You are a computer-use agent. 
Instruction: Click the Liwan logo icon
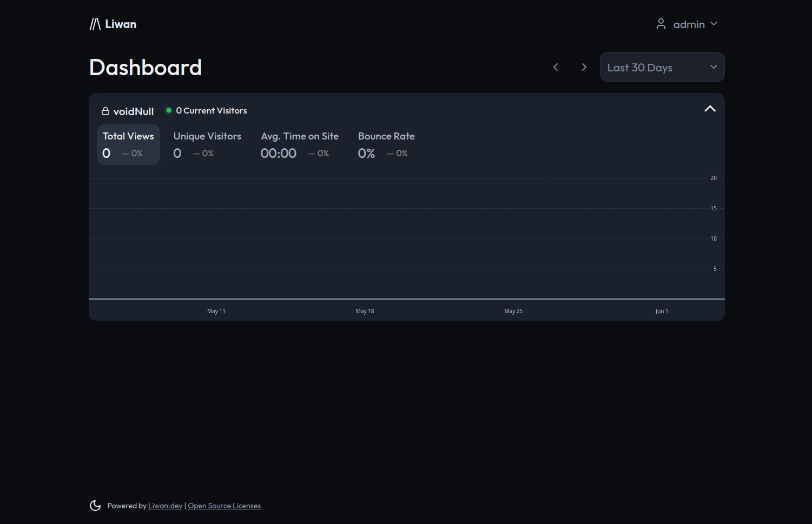point(95,24)
